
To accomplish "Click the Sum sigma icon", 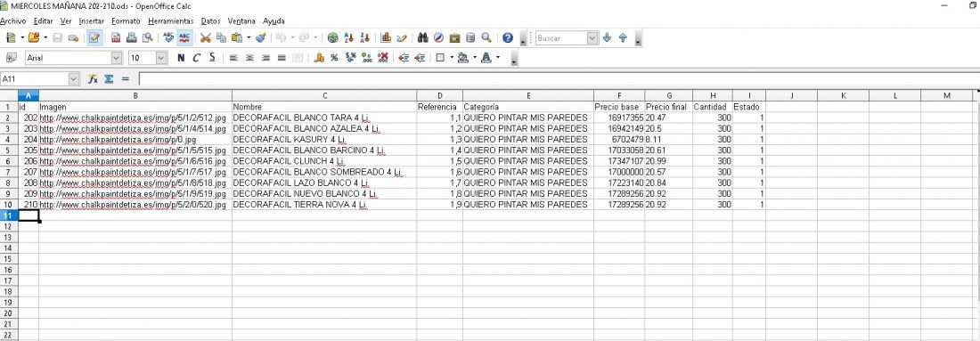I will pyautogui.click(x=109, y=79).
